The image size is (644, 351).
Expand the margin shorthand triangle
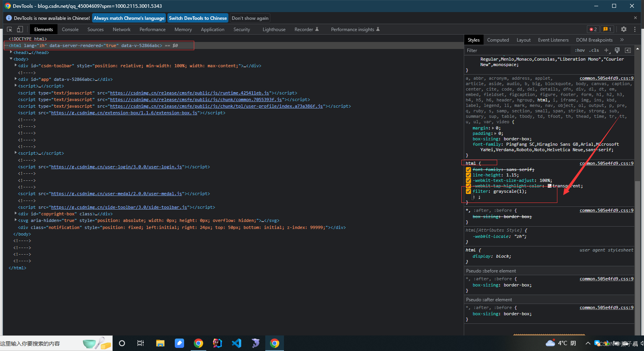493,128
